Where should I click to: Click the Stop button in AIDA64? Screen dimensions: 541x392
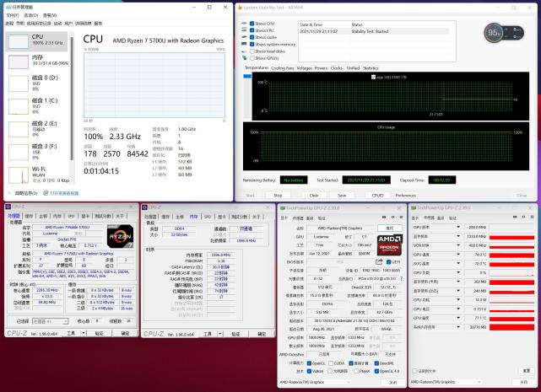coord(278,196)
